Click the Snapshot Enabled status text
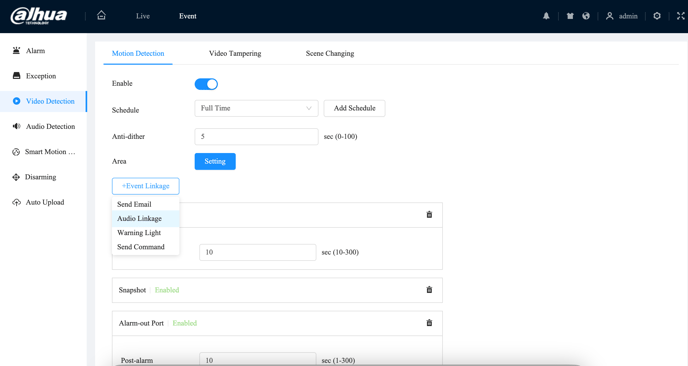Image resolution: width=688 pixels, height=366 pixels. 167,290
